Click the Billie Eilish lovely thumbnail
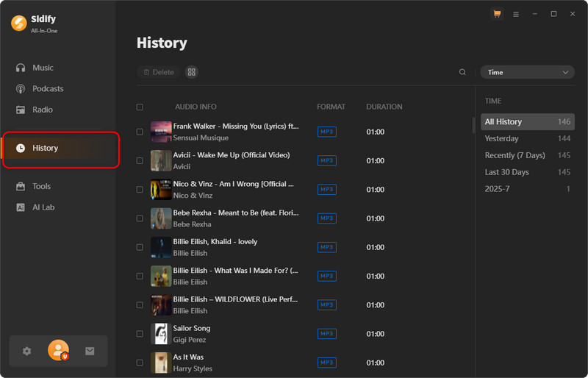Viewport: 588px width, 378px height. tap(161, 248)
